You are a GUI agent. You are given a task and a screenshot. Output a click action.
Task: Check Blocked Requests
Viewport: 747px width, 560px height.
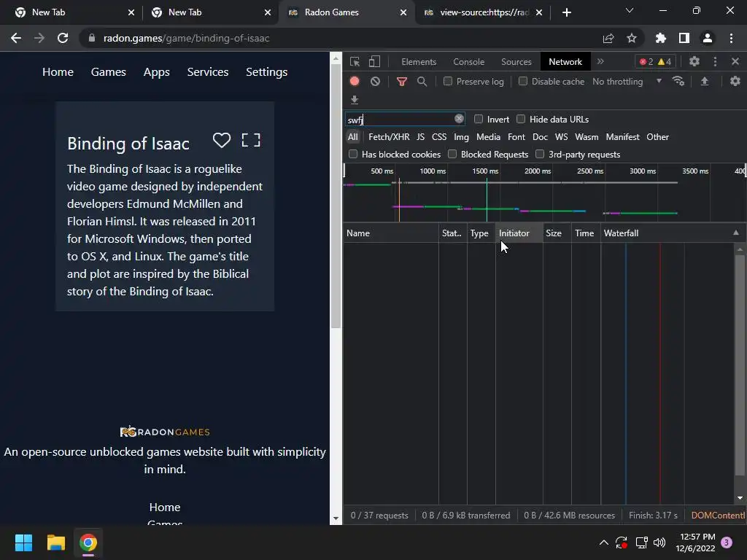pos(452,154)
